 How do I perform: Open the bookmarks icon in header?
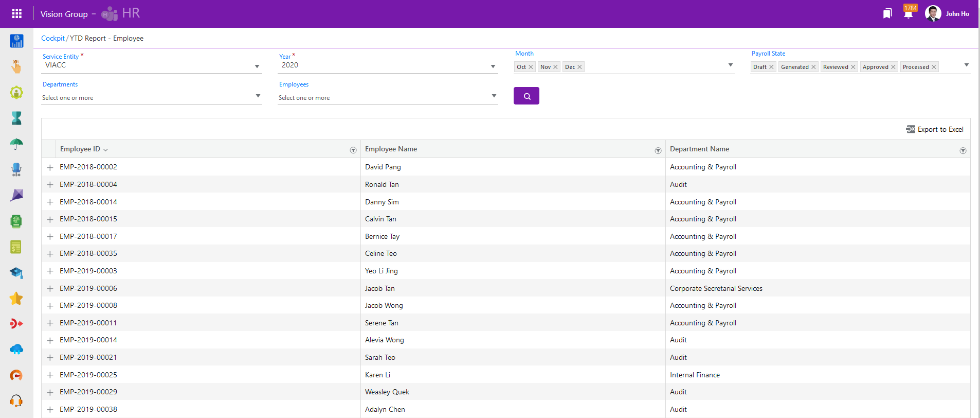[x=887, y=14]
